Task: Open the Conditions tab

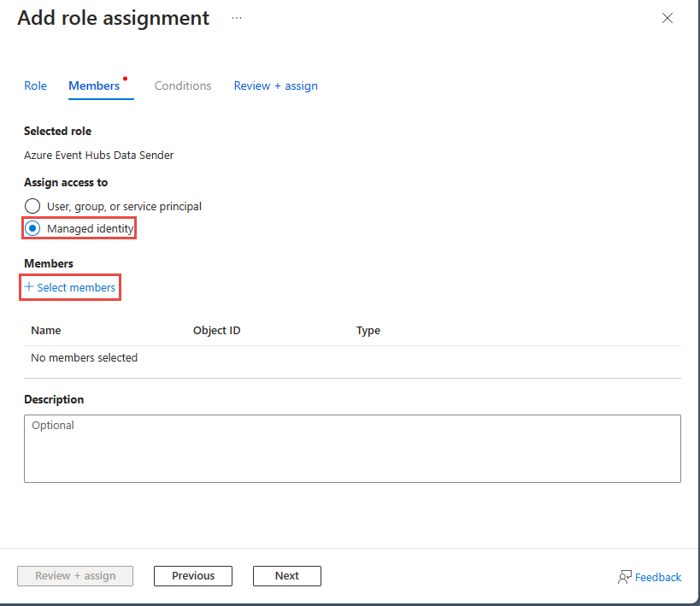Action: tap(182, 85)
